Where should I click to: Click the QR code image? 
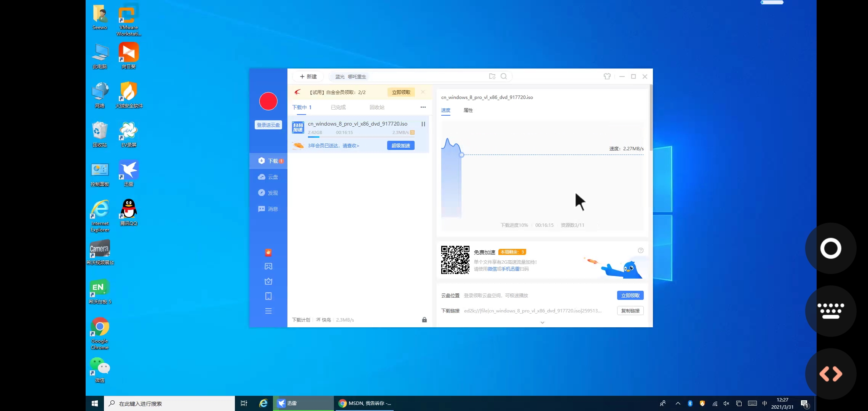455,260
